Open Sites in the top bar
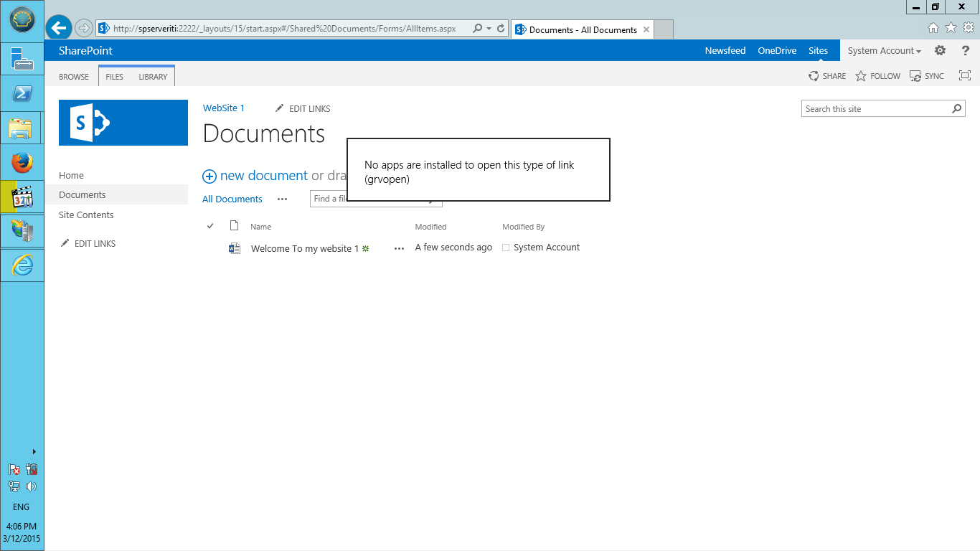Viewport: 980px width, 551px height. point(818,51)
